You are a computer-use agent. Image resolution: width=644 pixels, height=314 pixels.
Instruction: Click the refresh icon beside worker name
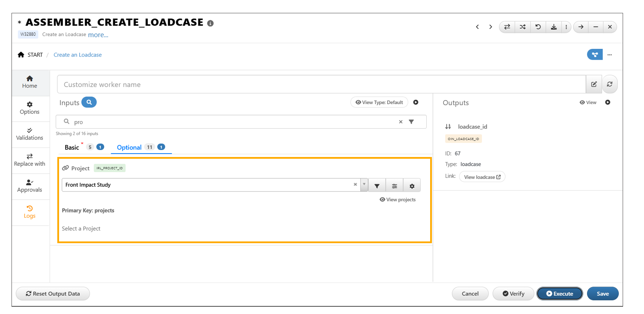tap(609, 84)
